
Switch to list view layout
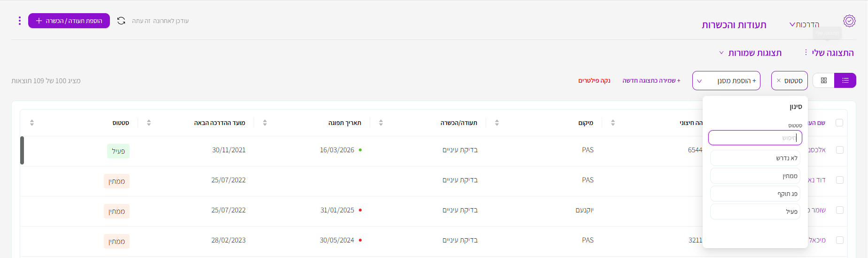point(845,80)
